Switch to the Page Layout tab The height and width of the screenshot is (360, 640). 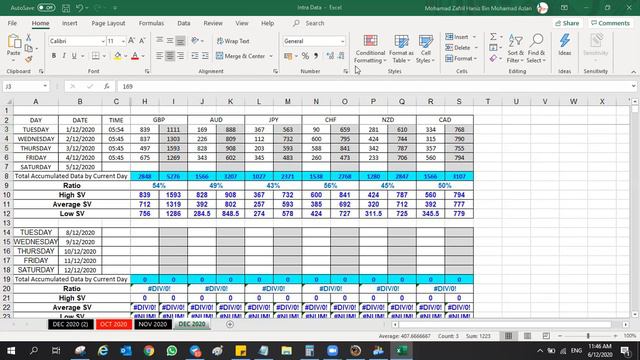click(x=108, y=23)
